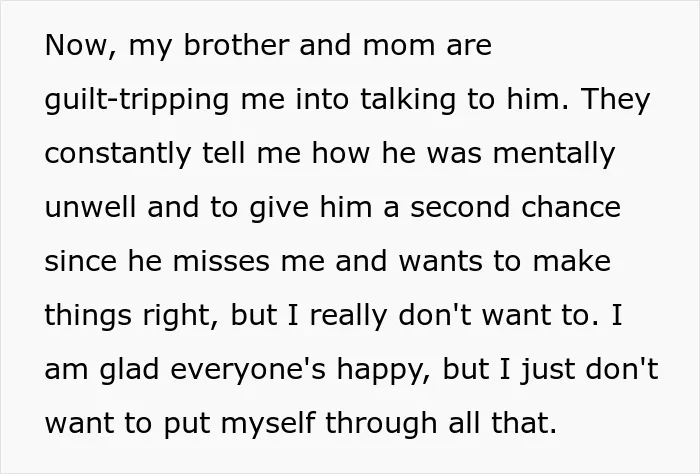Click the word "things"
Viewport: 700px width, 474px height.
pyautogui.click(x=88, y=316)
